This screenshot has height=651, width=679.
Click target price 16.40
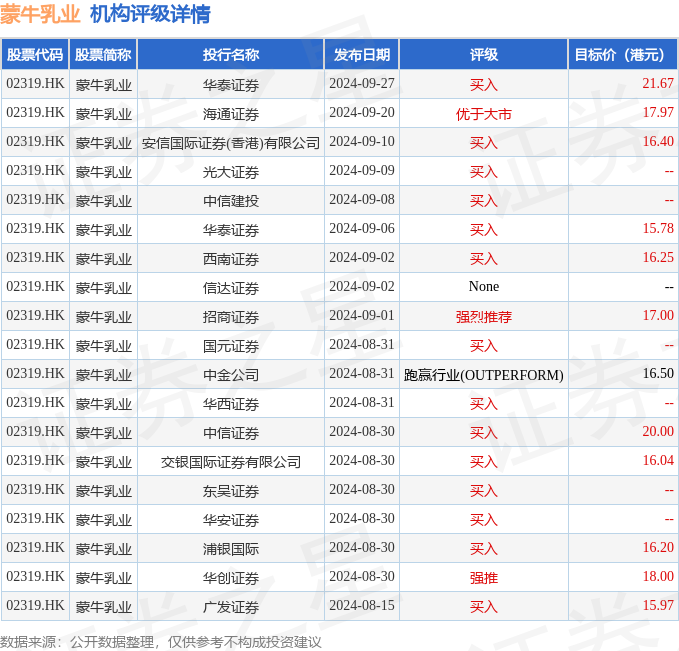[x=658, y=141]
